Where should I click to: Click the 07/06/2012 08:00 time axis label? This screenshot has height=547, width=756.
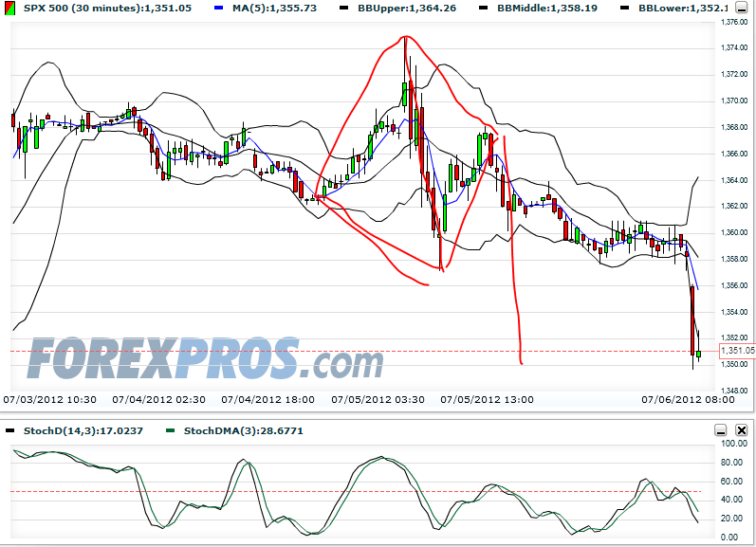pos(688,399)
